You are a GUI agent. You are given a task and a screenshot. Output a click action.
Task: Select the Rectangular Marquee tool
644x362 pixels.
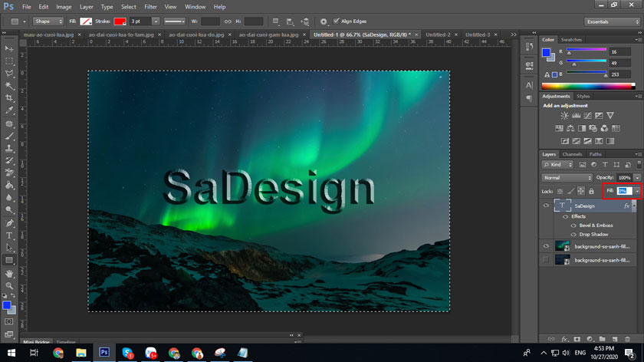click(x=9, y=61)
